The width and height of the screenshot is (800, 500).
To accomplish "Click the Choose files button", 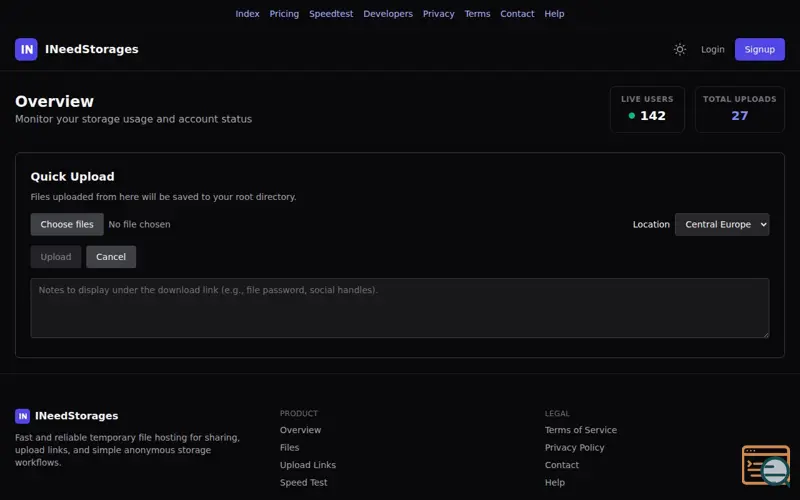I will click(x=67, y=224).
